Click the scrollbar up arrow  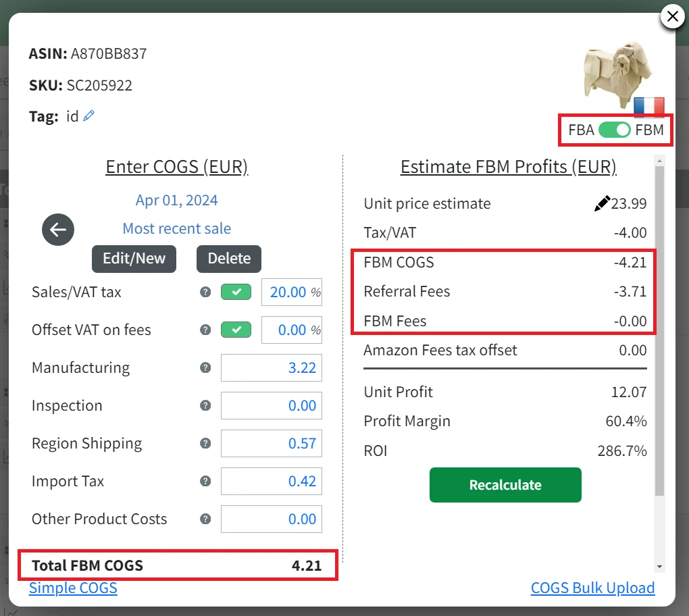[659, 161]
